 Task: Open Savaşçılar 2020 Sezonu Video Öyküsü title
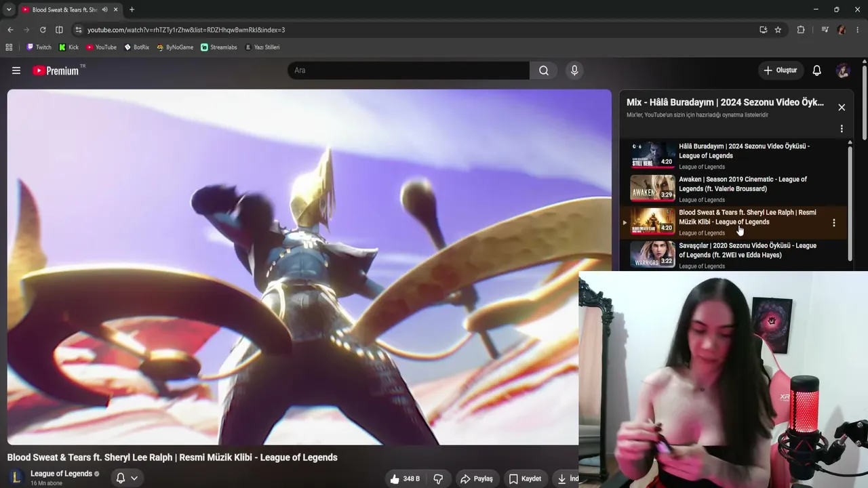747,250
